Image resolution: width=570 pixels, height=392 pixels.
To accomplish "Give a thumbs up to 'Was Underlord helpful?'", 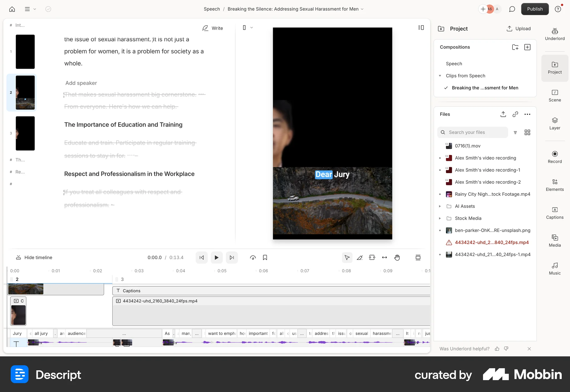I will 497,349.
